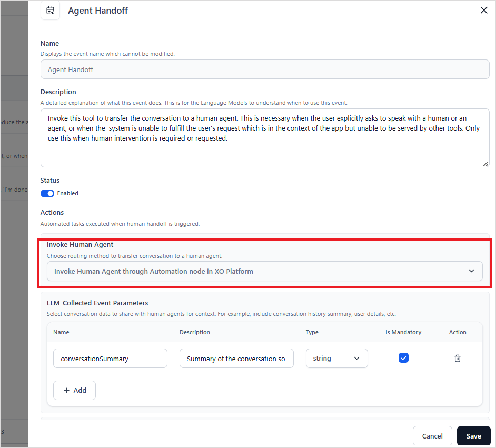Toggle the Enabled status switch
Screen dimensions: 496x448
47,193
